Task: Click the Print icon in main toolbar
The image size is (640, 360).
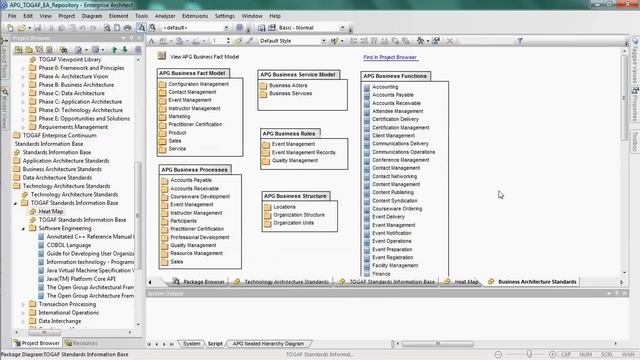Action: (x=127, y=28)
